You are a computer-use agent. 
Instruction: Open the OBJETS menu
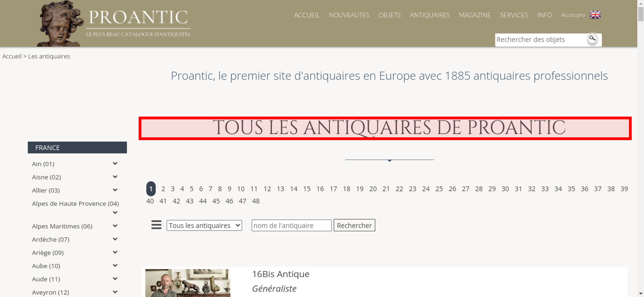390,15
